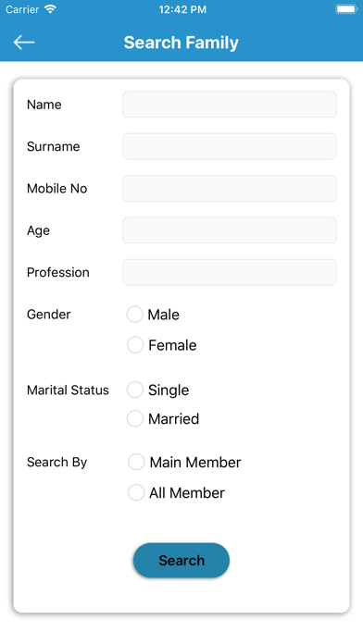Tap the Search Family title
The height and width of the screenshot is (644, 363).
pyautogui.click(x=181, y=43)
